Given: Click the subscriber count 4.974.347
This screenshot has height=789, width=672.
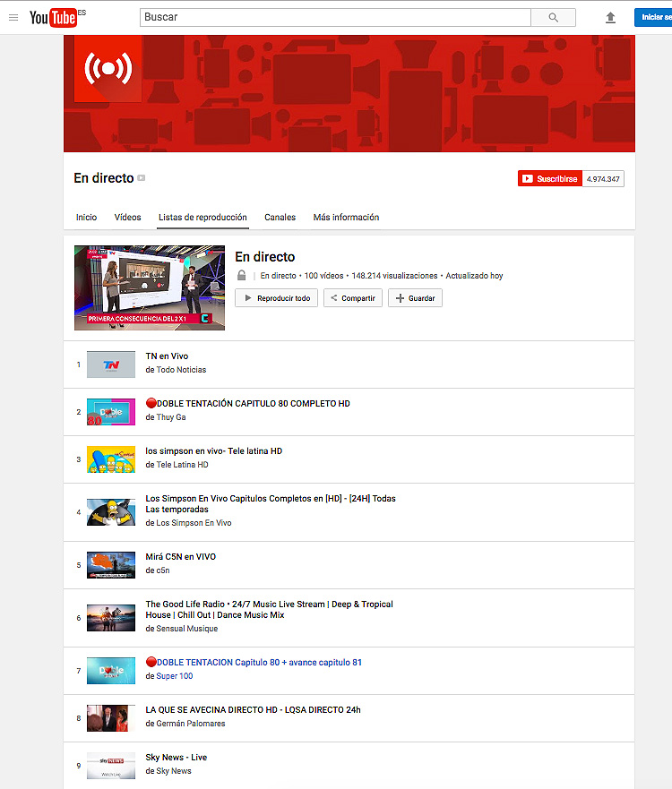Looking at the screenshot, I should pos(603,178).
